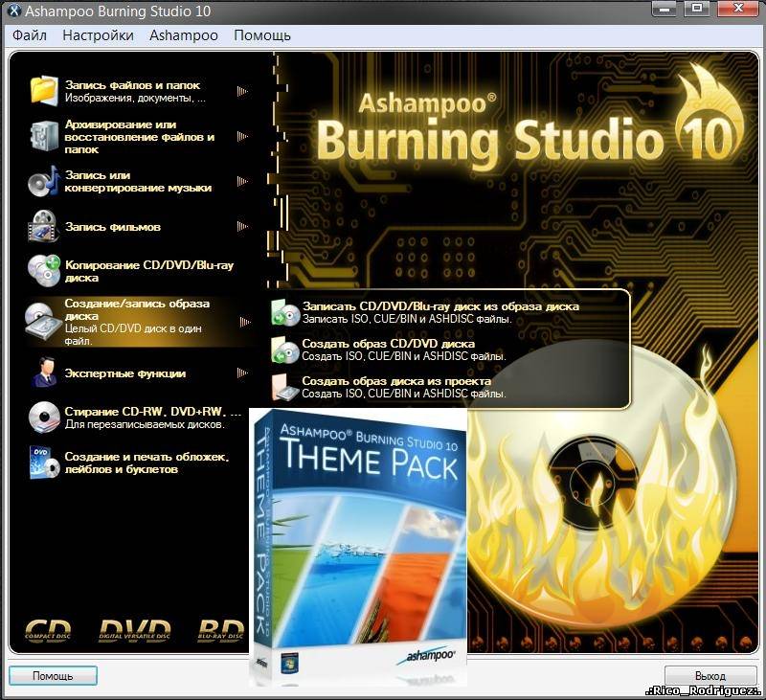This screenshot has width=766, height=700.
Task: Click the folder icon for Запись файлов и папок
Action: pos(44,90)
